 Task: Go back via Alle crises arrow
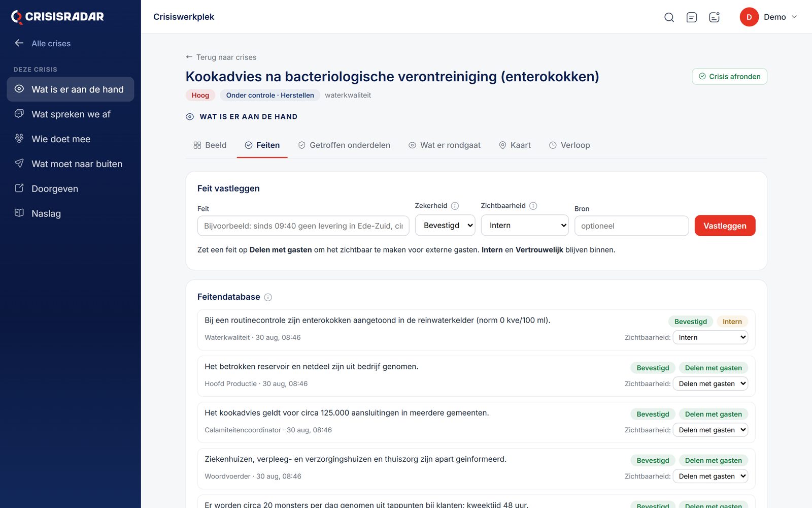click(x=19, y=43)
